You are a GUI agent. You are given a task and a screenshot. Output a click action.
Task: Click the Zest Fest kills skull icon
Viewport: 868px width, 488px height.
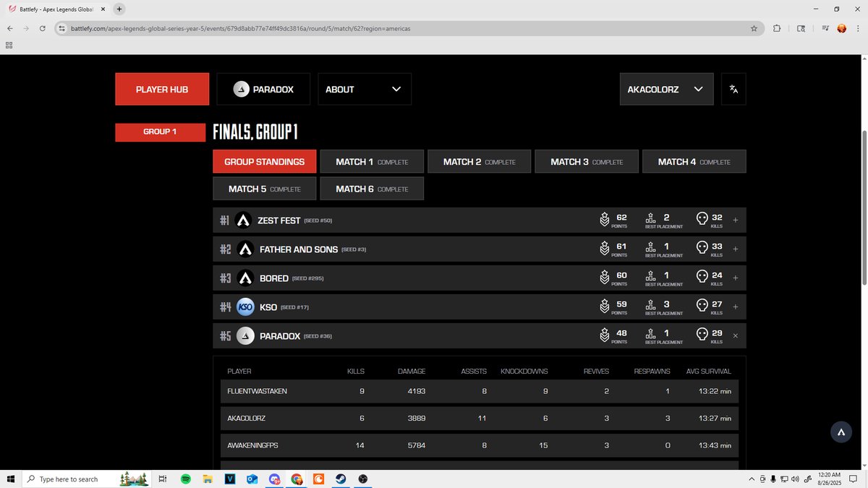tap(702, 219)
